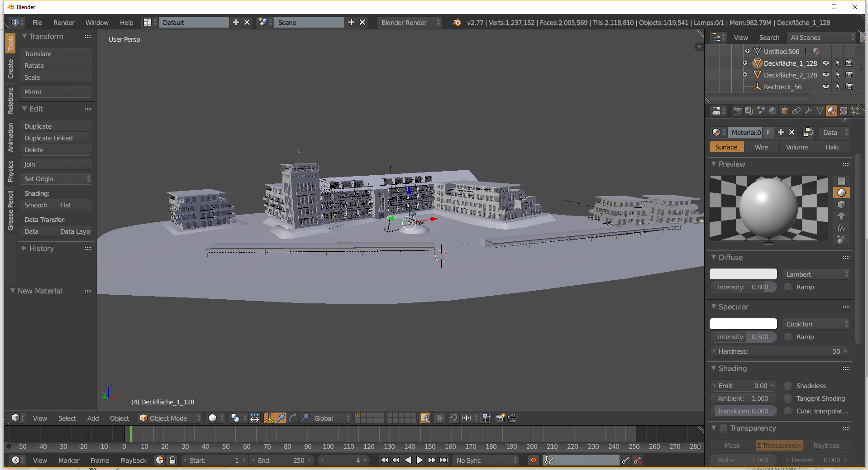Switch to the Wire material type tab
The height and width of the screenshot is (470, 868).
(x=761, y=147)
